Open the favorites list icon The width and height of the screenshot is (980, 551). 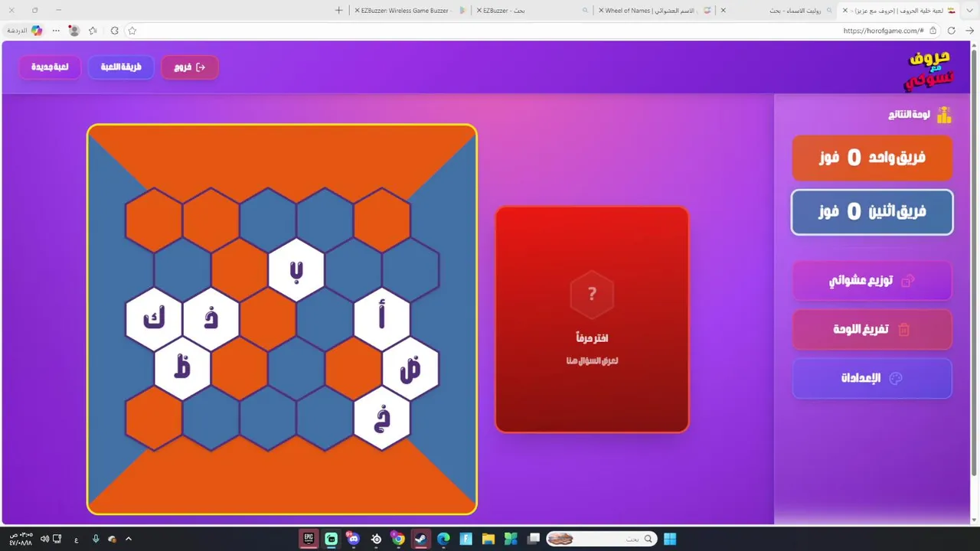[93, 31]
